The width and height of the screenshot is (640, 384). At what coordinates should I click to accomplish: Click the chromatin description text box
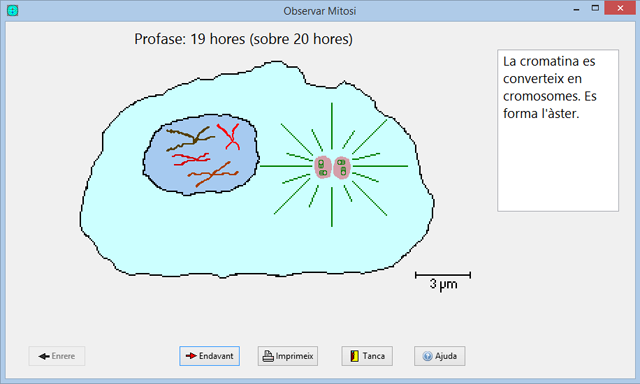point(558,131)
